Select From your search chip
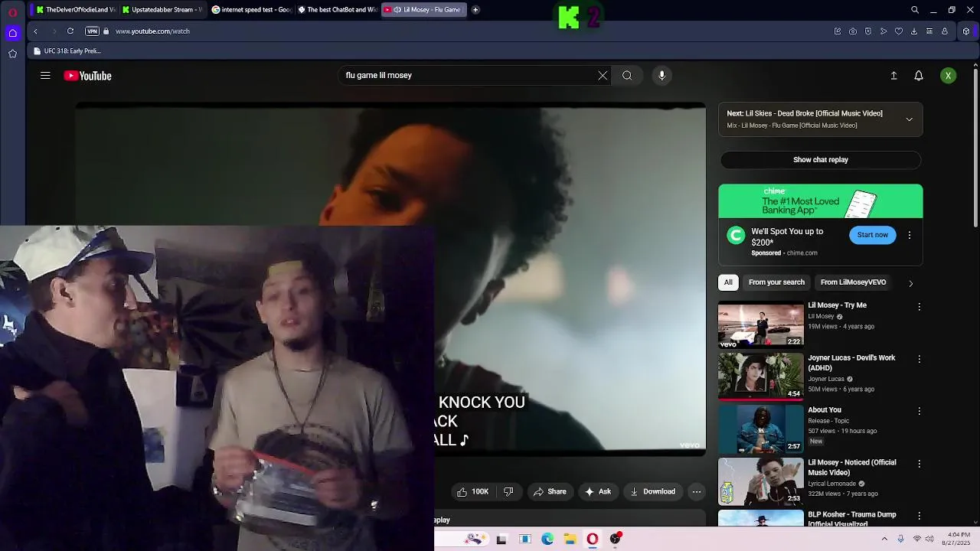 coord(776,282)
